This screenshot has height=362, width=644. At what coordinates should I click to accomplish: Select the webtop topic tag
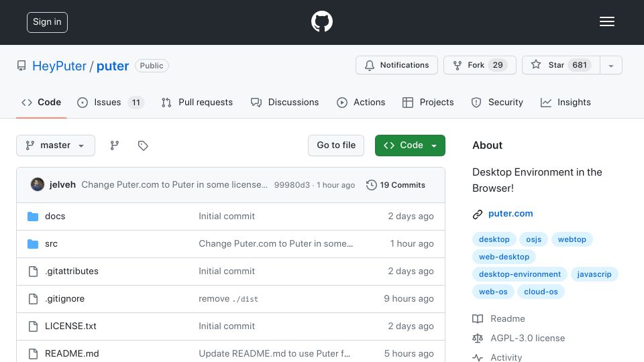pyautogui.click(x=572, y=239)
